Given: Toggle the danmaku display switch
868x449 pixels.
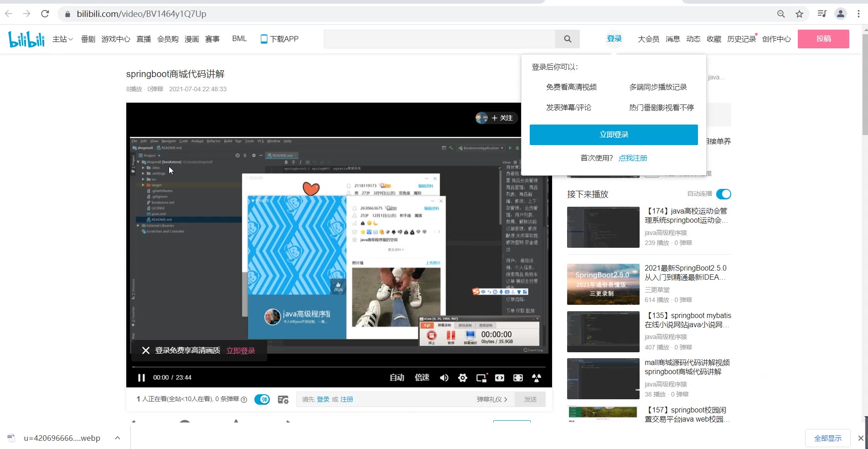Looking at the screenshot, I should (x=262, y=400).
